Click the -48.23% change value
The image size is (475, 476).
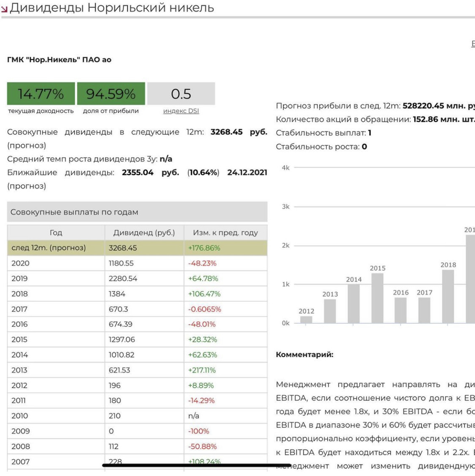[x=202, y=263]
